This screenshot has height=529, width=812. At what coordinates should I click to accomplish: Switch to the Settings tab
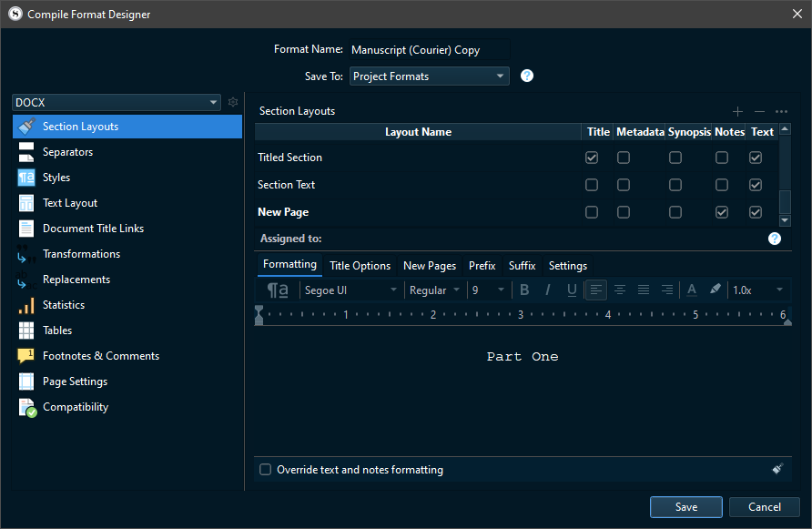[567, 266]
